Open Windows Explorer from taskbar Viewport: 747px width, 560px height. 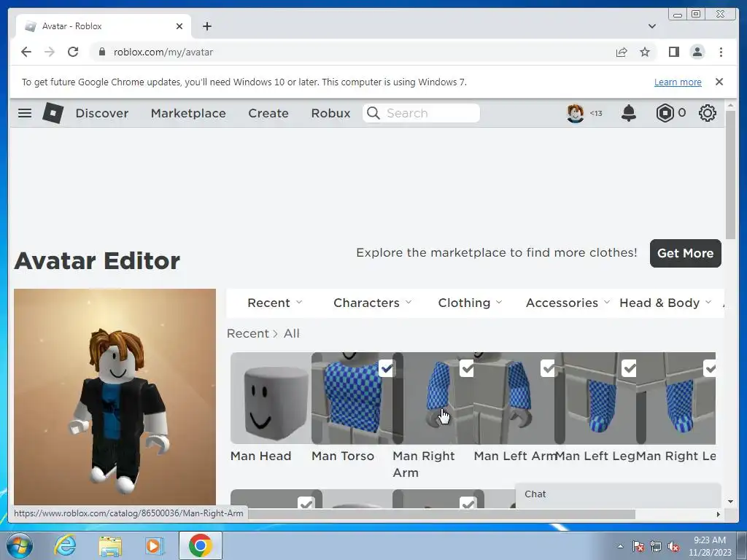pos(110,545)
